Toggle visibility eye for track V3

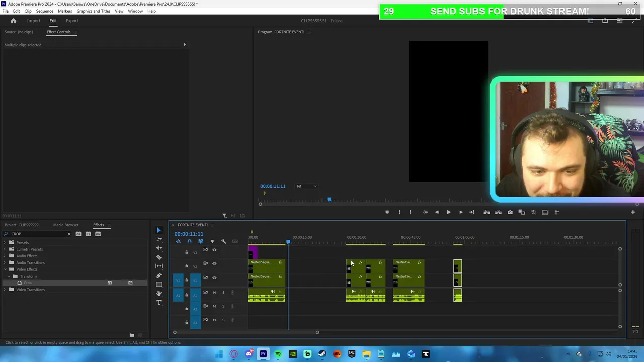214,250
